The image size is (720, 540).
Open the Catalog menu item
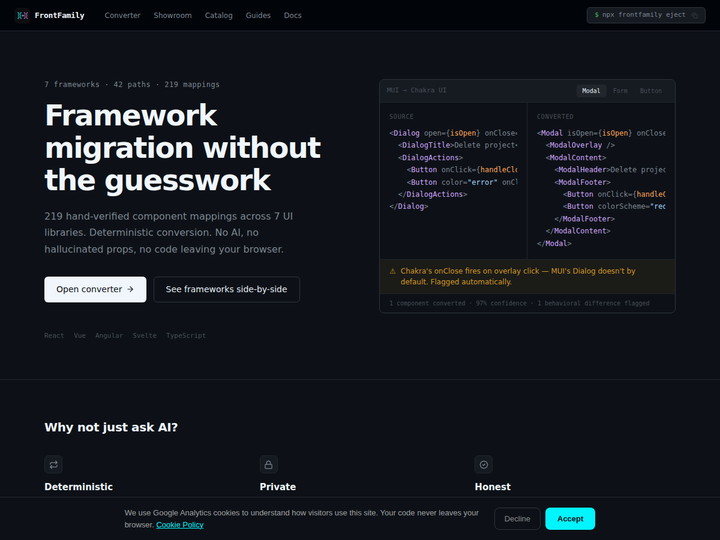[x=219, y=15]
